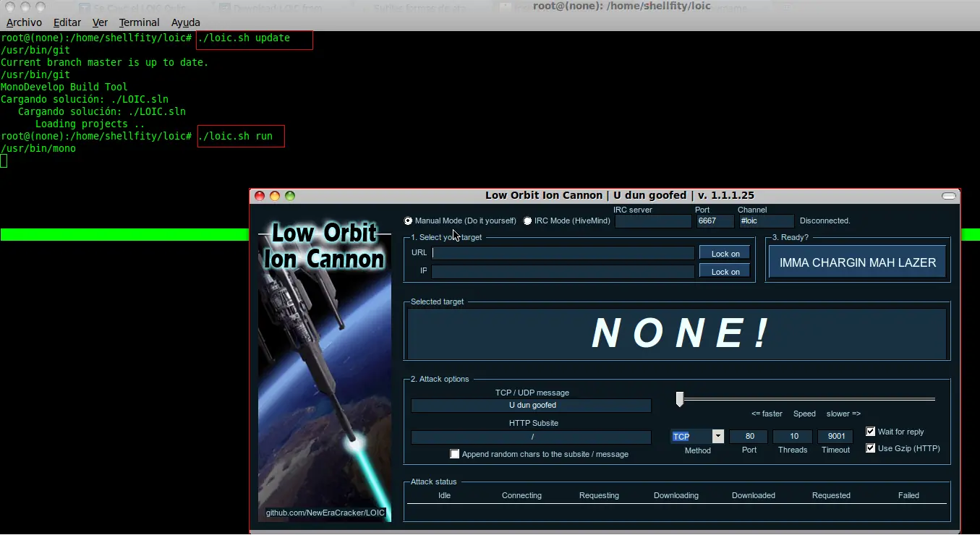This screenshot has width=980, height=535.
Task: Open the Ver menu in terminal
Action: pos(100,22)
